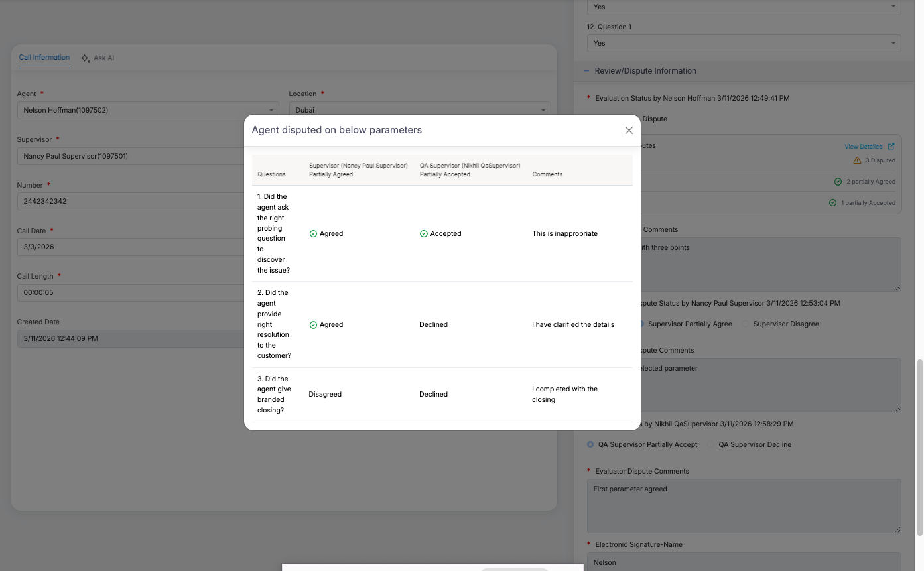Switch to the Call Information tab
Image resolution: width=924 pixels, height=571 pixels.
[44, 58]
